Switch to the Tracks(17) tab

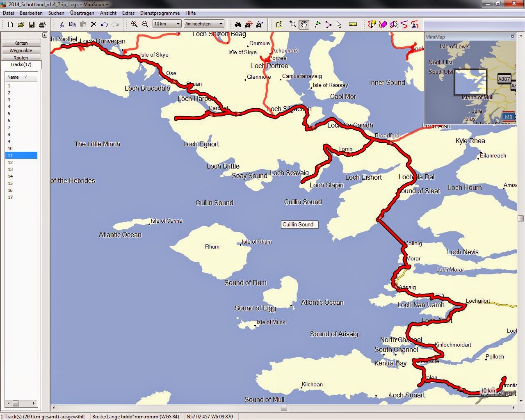(x=21, y=64)
